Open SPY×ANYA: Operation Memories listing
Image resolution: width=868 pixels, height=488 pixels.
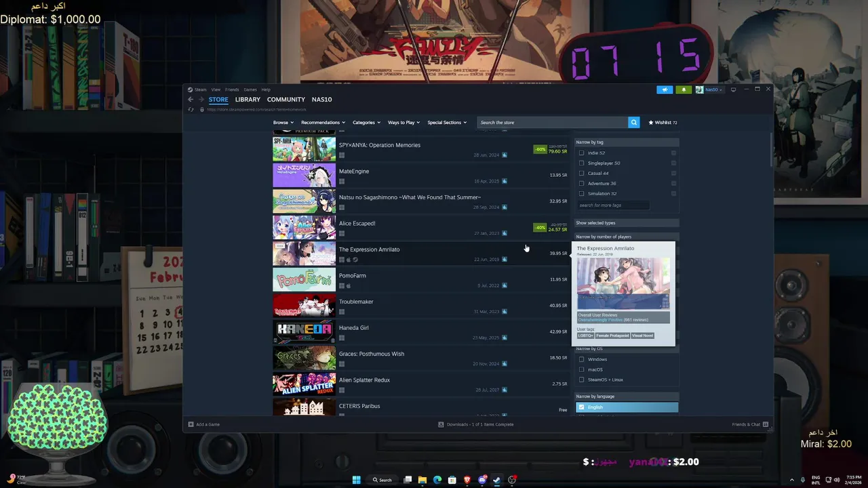tap(420, 149)
